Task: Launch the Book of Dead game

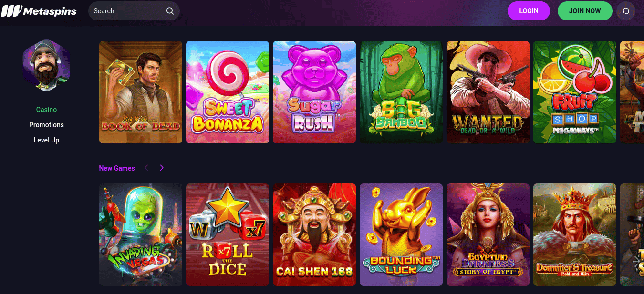Action: (x=141, y=92)
